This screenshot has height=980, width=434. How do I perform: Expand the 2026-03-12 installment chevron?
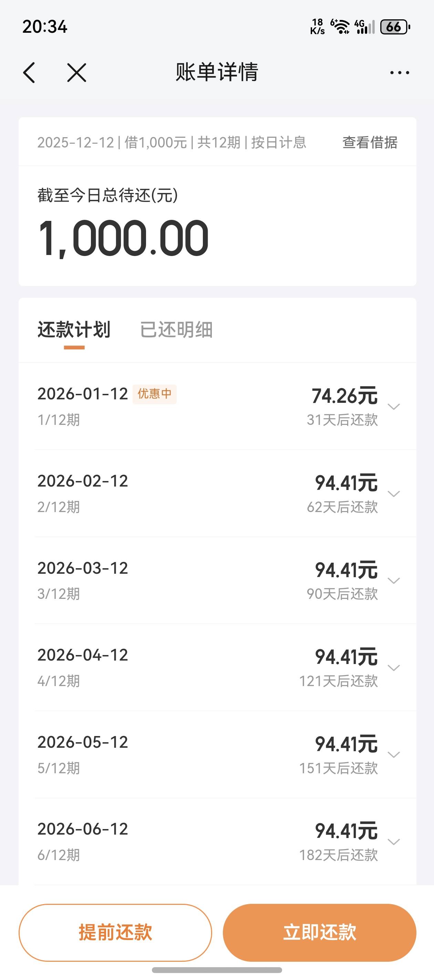[x=393, y=581]
